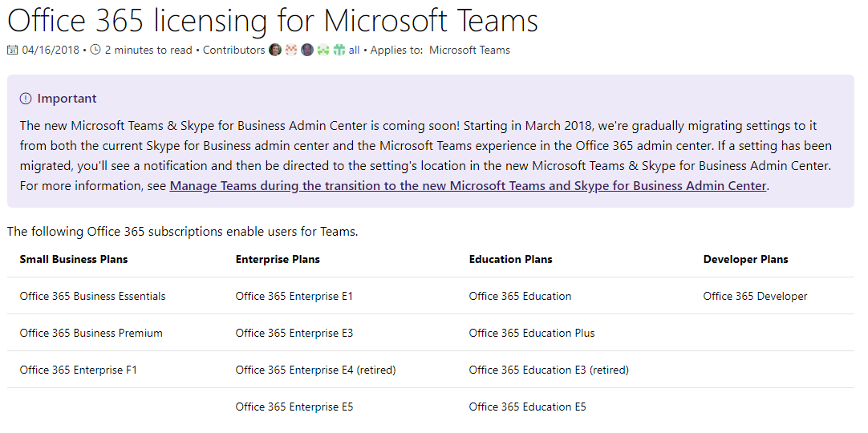Click the calendar icon beside 04/16/2018
The image size is (868, 433).
[12, 51]
